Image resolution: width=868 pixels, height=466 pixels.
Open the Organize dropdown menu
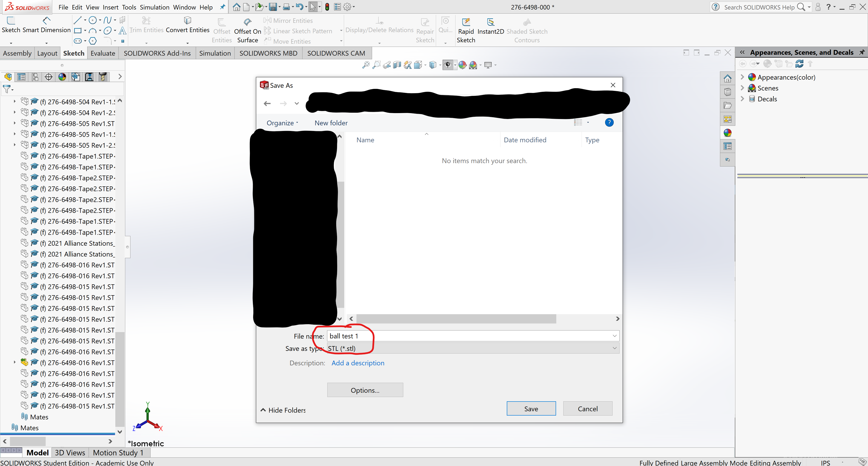(x=282, y=123)
